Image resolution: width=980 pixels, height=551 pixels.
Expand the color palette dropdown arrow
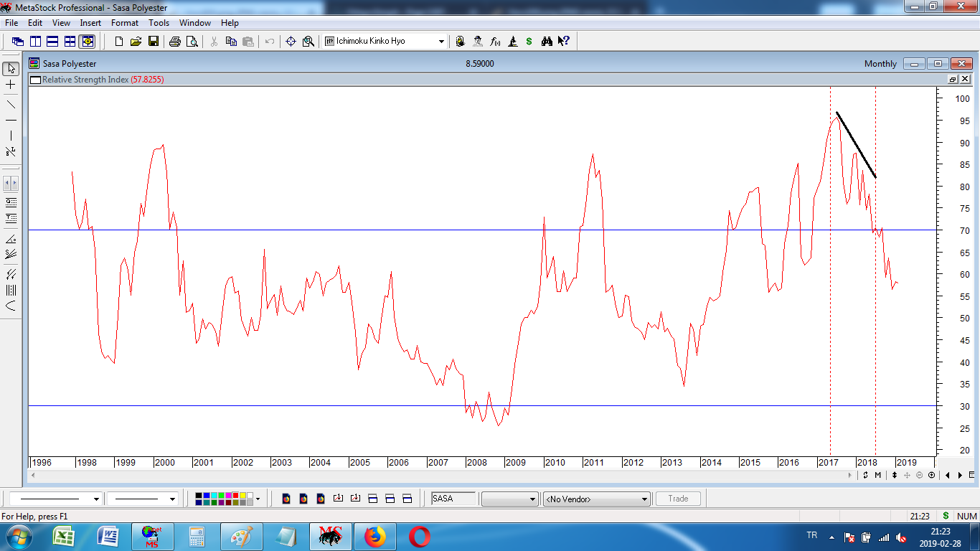click(x=258, y=499)
